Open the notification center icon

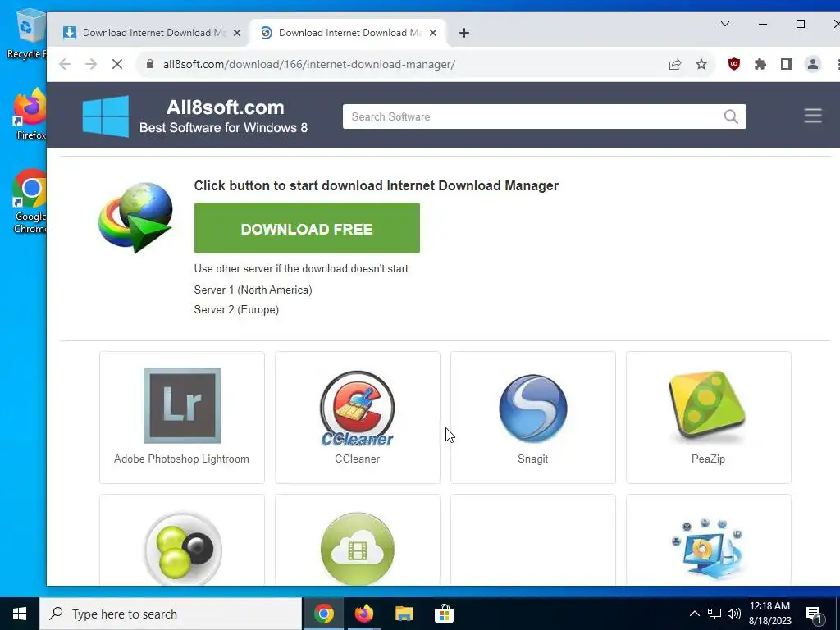(813, 614)
